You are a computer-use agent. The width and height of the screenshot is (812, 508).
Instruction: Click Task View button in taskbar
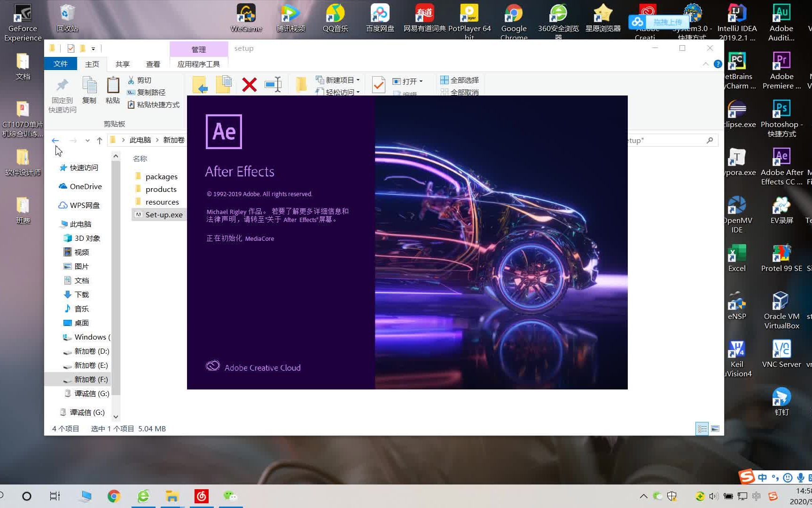coord(55,496)
